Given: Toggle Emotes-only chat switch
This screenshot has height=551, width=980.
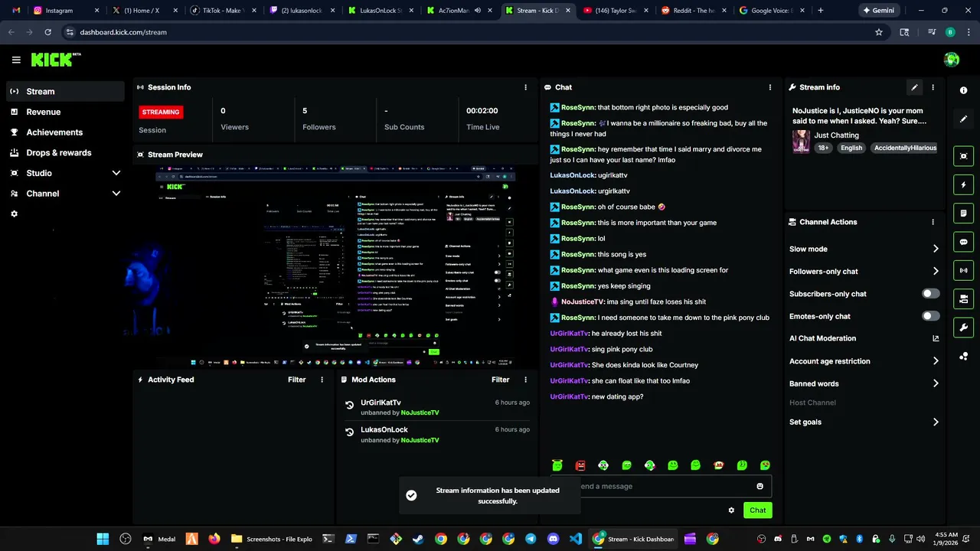Looking at the screenshot, I should pyautogui.click(x=930, y=316).
